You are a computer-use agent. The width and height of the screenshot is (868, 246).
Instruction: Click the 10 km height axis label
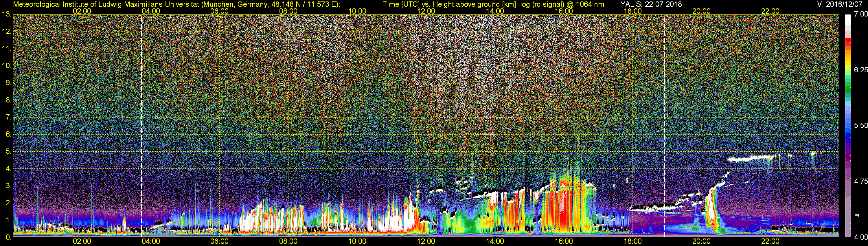click(x=6, y=66)
